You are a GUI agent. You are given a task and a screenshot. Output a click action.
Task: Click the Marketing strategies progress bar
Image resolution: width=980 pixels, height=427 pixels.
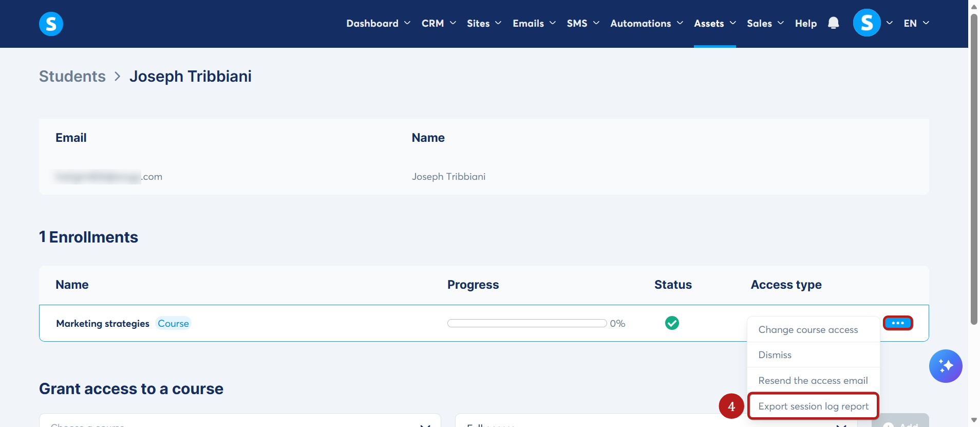click(x=527, y=323)
